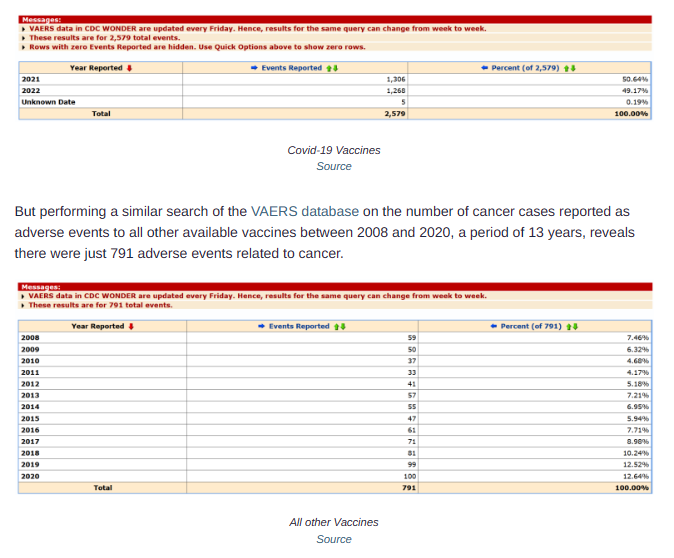This screenshot has height=558, width=674.
Task: Click the 1,268 events value
Action: 395,91
